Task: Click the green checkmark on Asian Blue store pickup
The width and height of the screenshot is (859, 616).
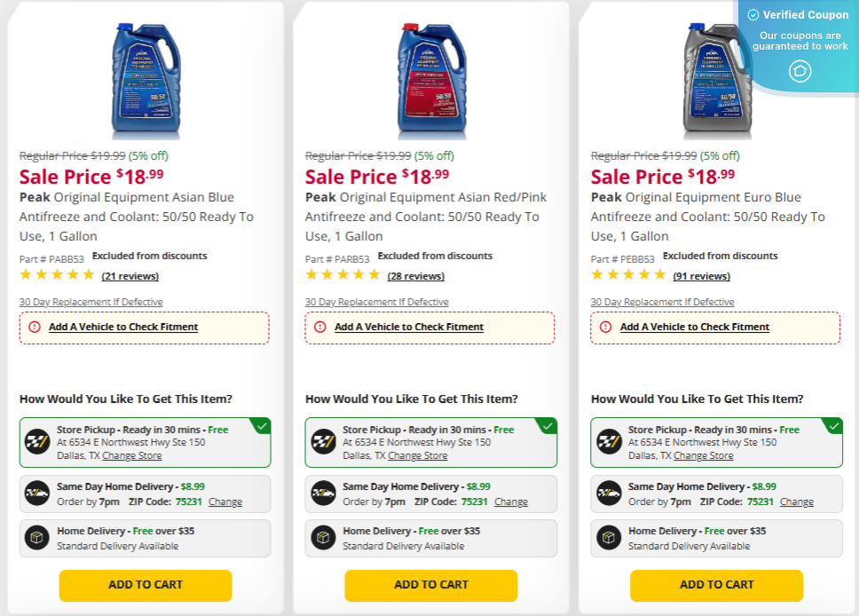Action: coord(261,426)
